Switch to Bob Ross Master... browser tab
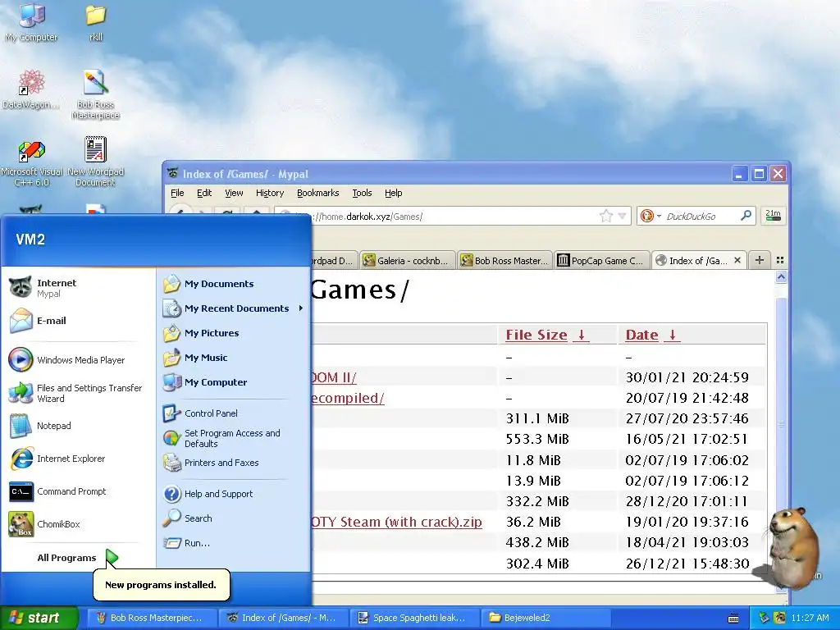 pos(505,260)
